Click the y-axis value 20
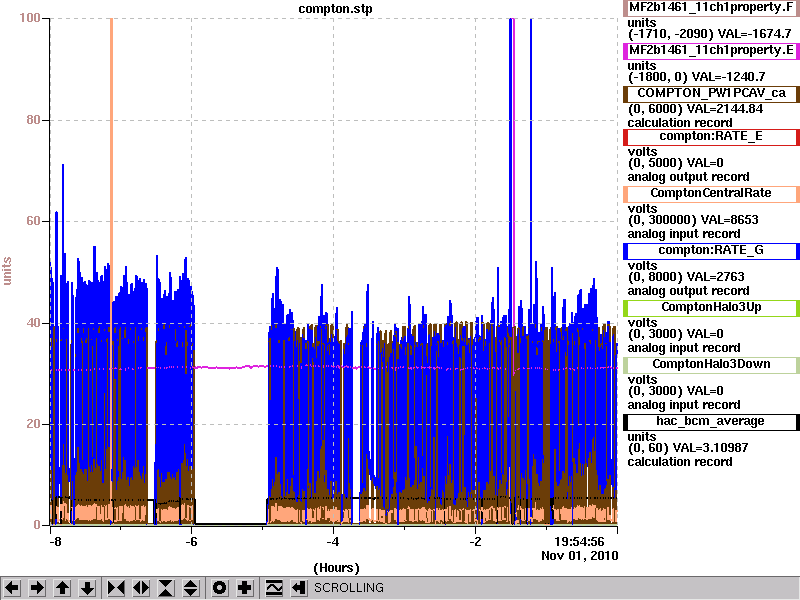The image size is (800, 600). click(x=34, y=423)
